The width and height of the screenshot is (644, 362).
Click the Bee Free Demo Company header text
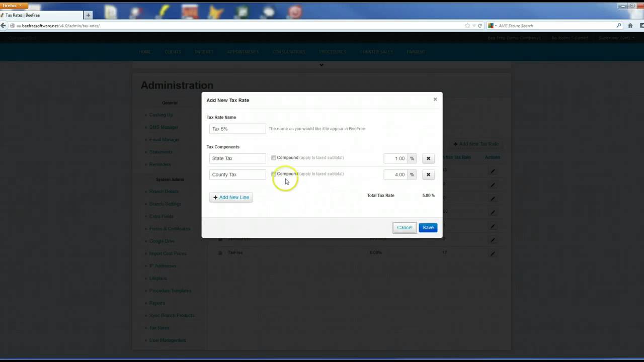click(x=514, y=38)
